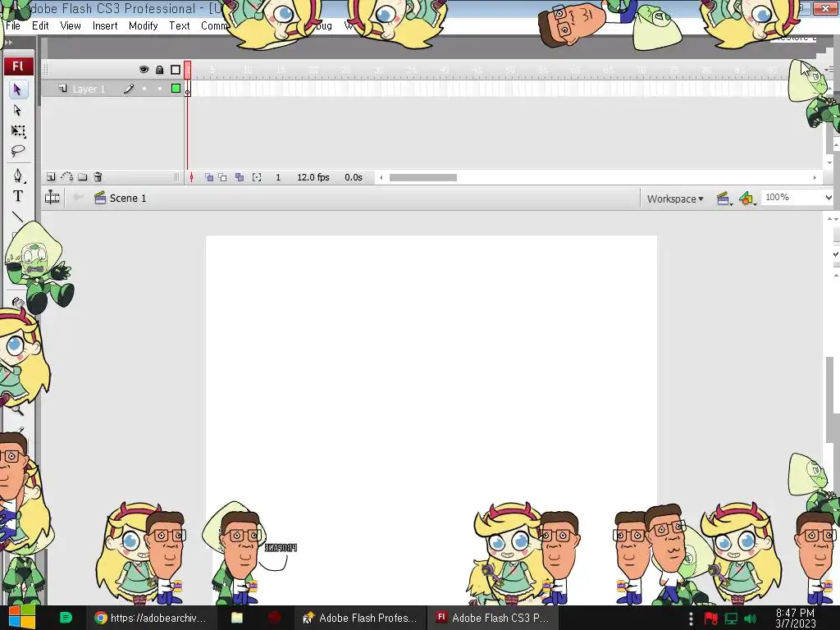This screenshot has height=630, width=840.
Task: Open the Chrome adobearchiv taskbar item
Action: point(151,618)
